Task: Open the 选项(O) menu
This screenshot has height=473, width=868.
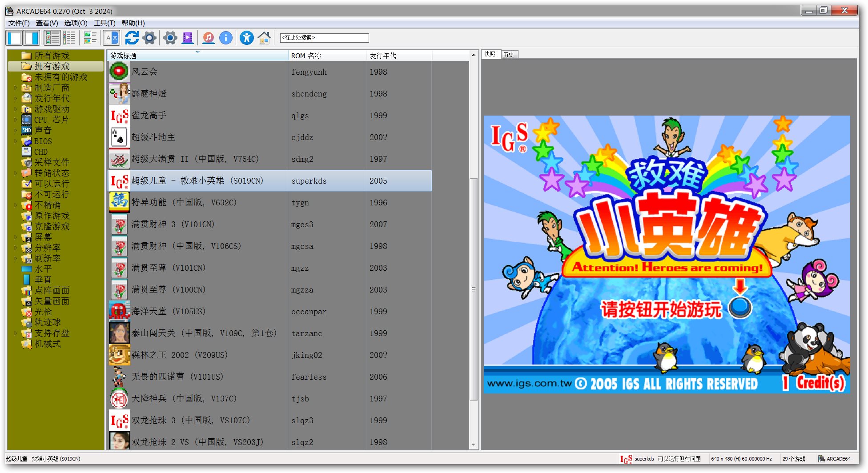Action: [x=76, y=23]
